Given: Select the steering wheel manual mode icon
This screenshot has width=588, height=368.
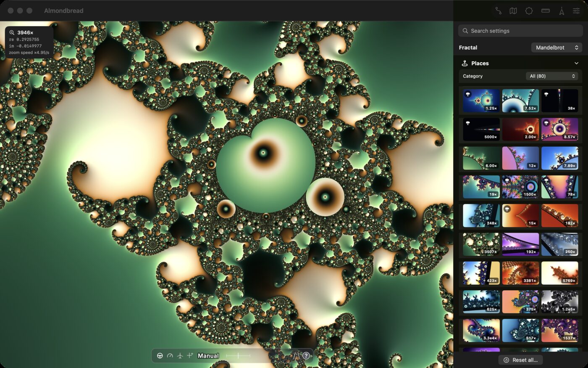Looking at the screenshot, I should click(160, 356).
